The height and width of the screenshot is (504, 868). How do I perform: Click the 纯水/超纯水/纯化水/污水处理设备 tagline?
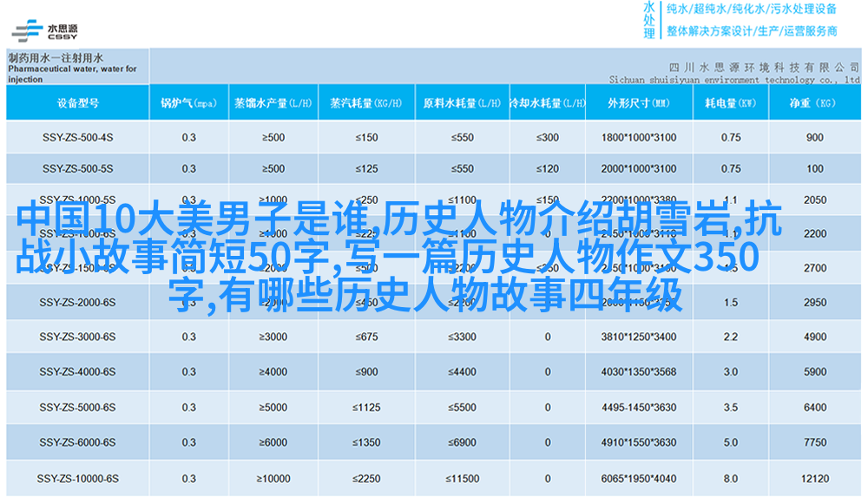tap(751, 9)
